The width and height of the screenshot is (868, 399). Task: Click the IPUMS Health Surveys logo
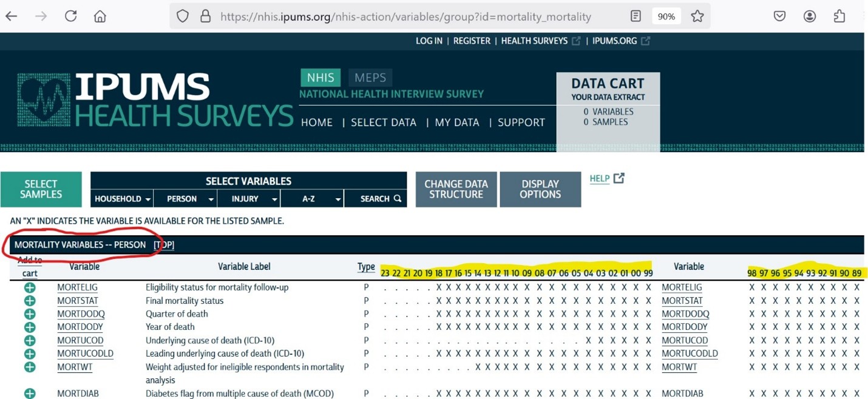[x=155, y=101]
